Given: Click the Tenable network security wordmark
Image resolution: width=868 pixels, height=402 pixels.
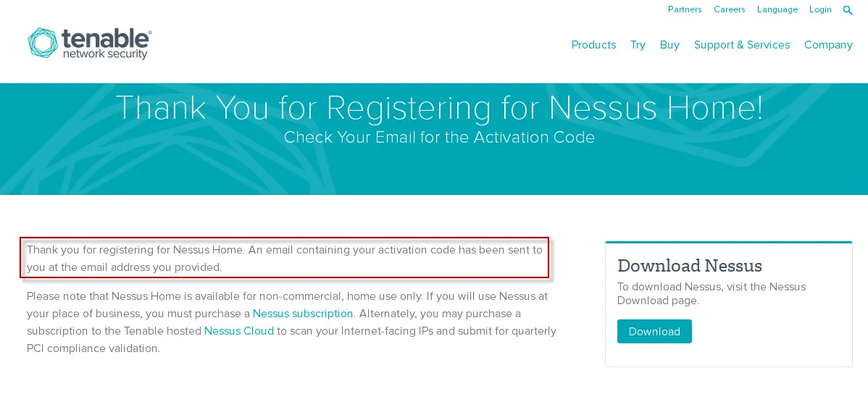Looking at the screenshot, I should pos(106,43).
